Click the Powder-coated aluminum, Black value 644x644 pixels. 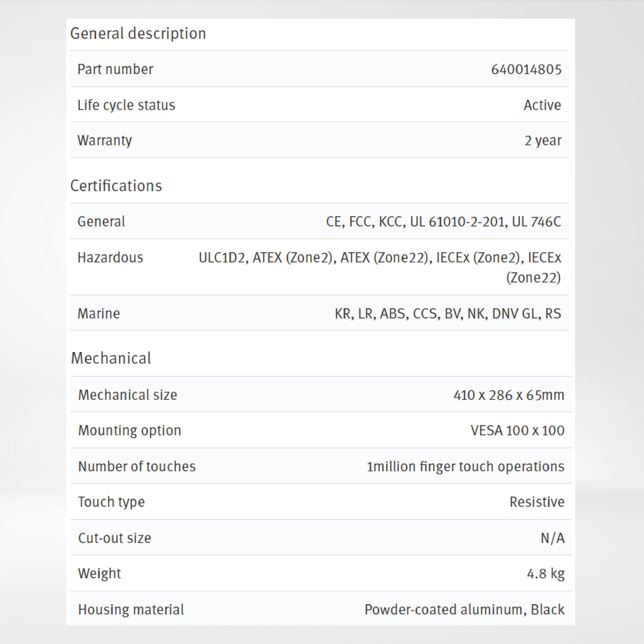coord(464,609)
